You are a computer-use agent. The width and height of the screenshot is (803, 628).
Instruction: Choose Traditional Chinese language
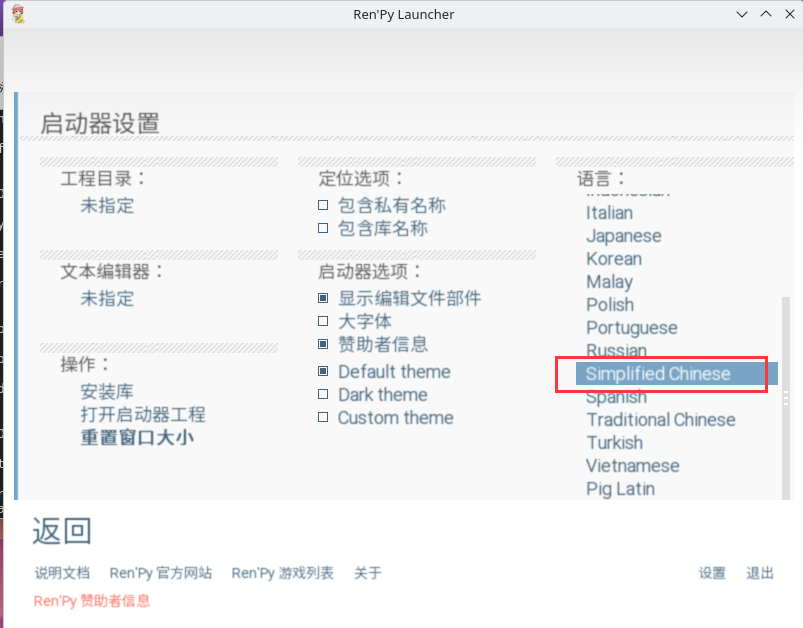pos(661,420)
